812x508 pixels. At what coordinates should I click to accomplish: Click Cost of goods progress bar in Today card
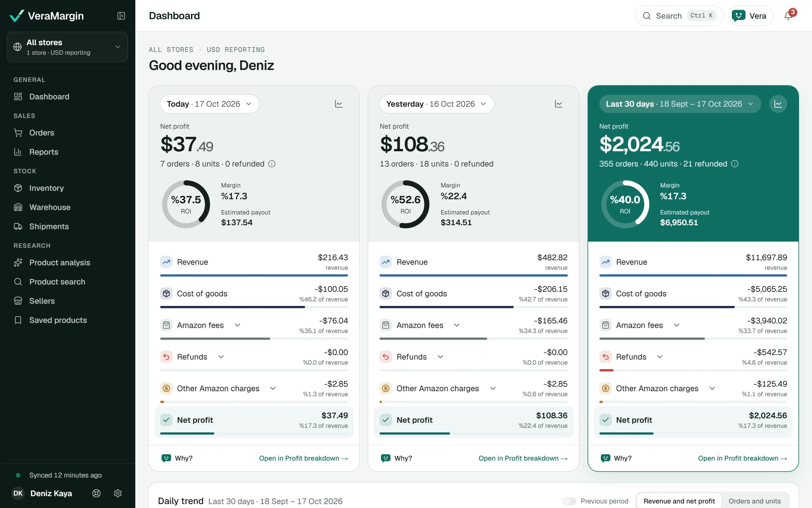pos(254,307)
